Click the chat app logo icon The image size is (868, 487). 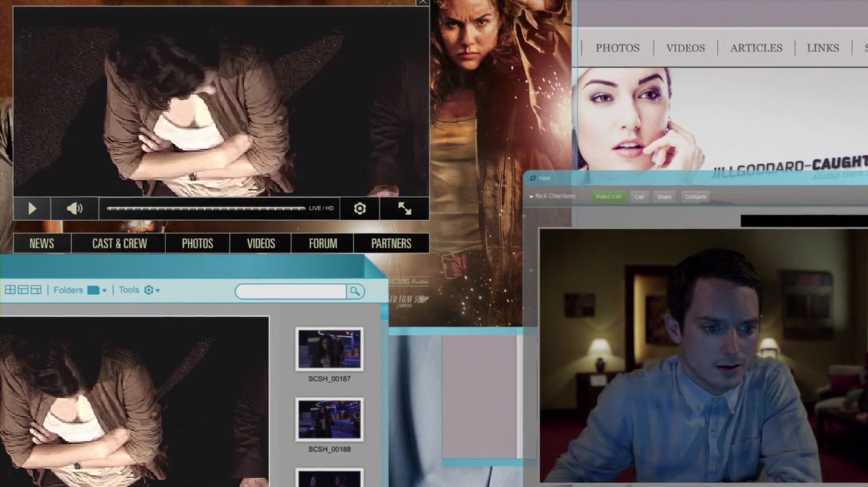point(533,178)
